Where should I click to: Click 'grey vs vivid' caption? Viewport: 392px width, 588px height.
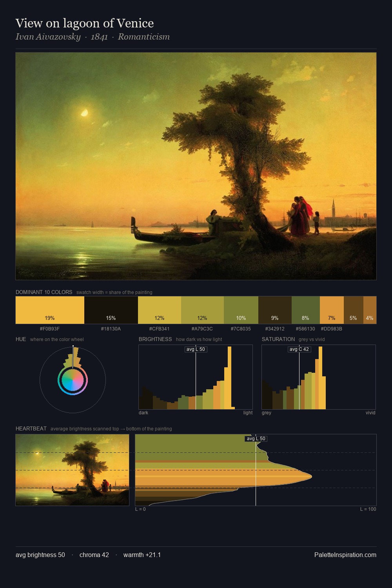tap(312, 339)
